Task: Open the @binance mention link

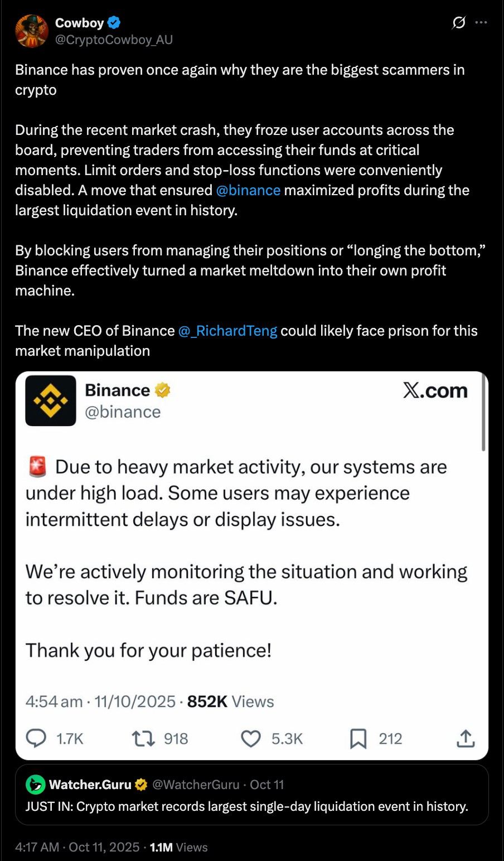Action: (249, 190)
